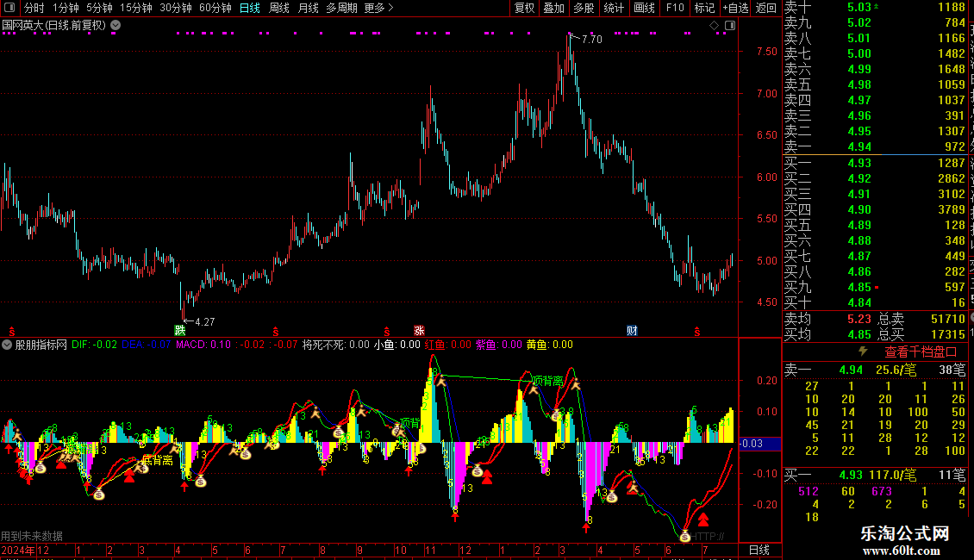Image resolution: width=974 pixels, height=560 pixels.
Task: Select 1分钟 period
Action: [x=66, y=8]
